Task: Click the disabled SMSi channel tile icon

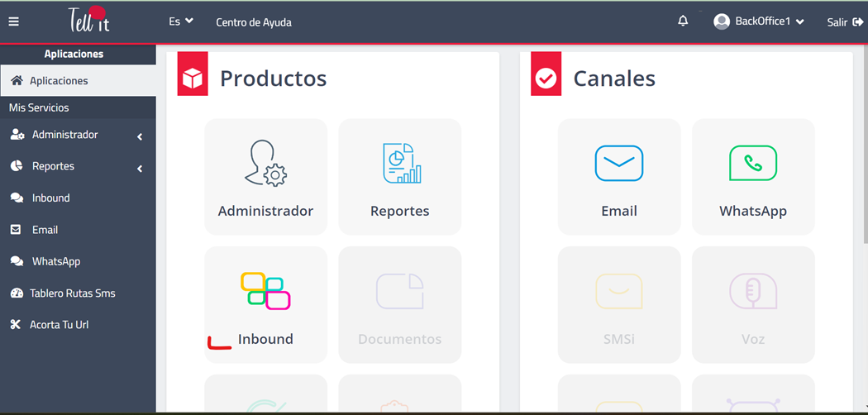Action: pos(619,291)
